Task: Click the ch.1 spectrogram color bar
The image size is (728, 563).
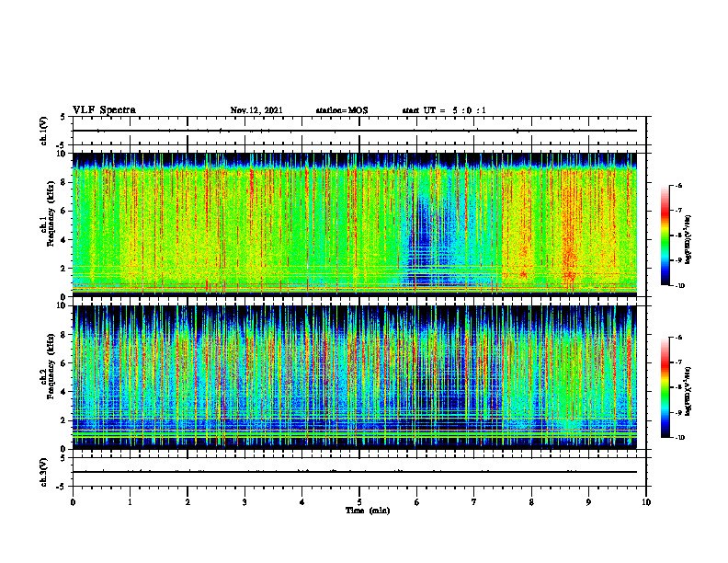Action: point(665,236)
